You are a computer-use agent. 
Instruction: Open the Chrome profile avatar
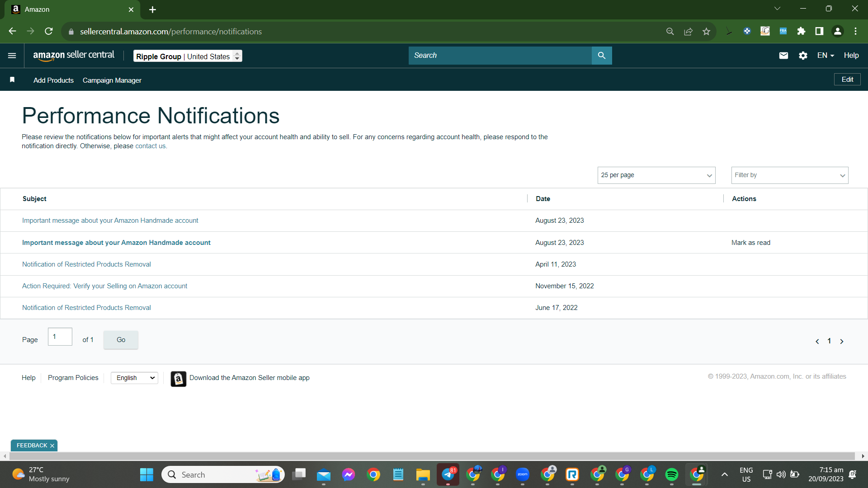pos(837,31)
